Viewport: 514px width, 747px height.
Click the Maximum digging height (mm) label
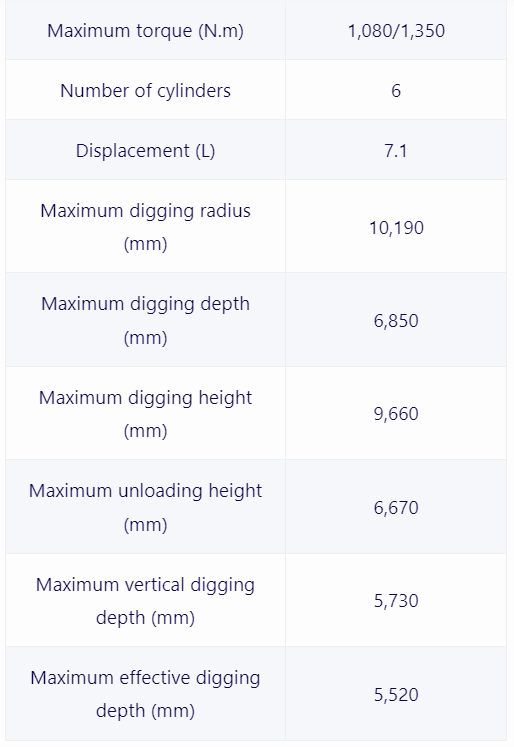click(x=145, y=414)
